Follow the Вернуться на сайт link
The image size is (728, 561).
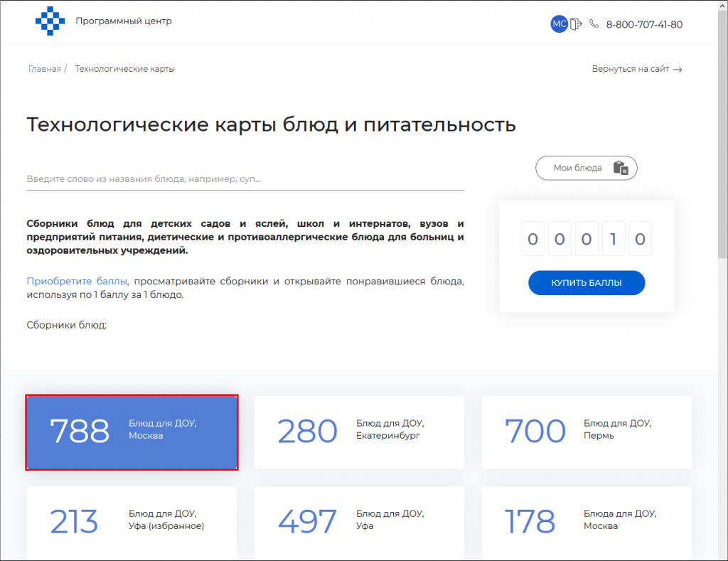pyautogui.click(x=630, y=69)
